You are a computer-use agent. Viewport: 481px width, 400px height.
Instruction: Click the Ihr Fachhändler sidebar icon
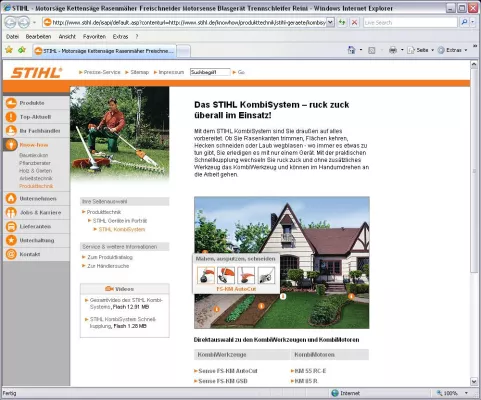[11, 131]
